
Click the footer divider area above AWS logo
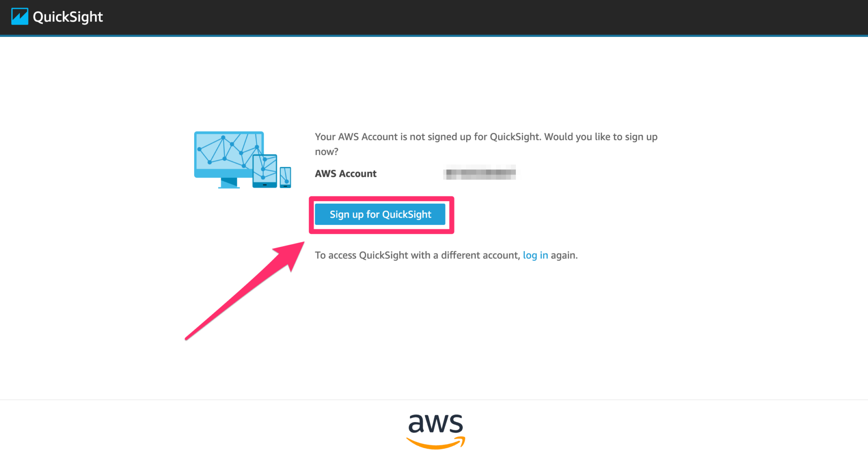click(434, 399)
